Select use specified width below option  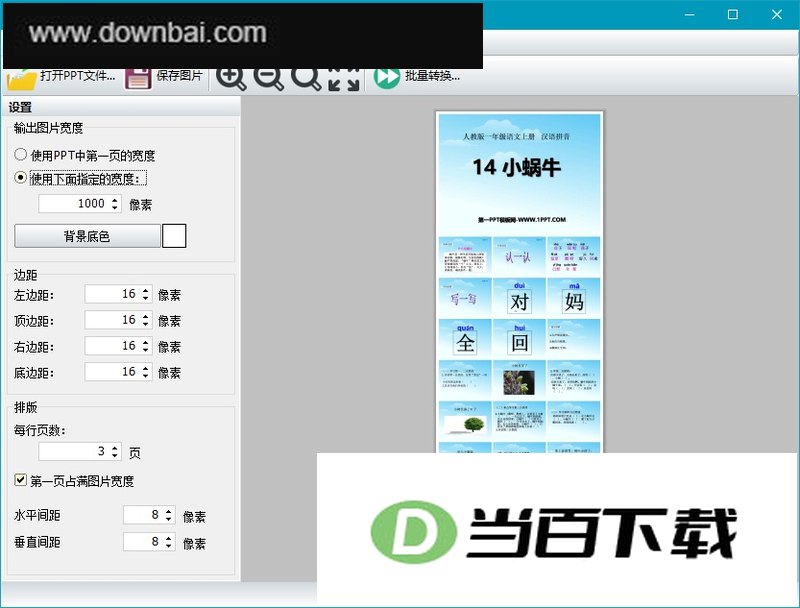[20, 178]
